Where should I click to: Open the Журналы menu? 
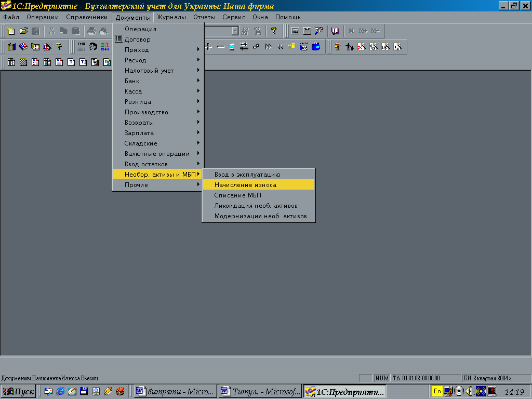(171, 17)
